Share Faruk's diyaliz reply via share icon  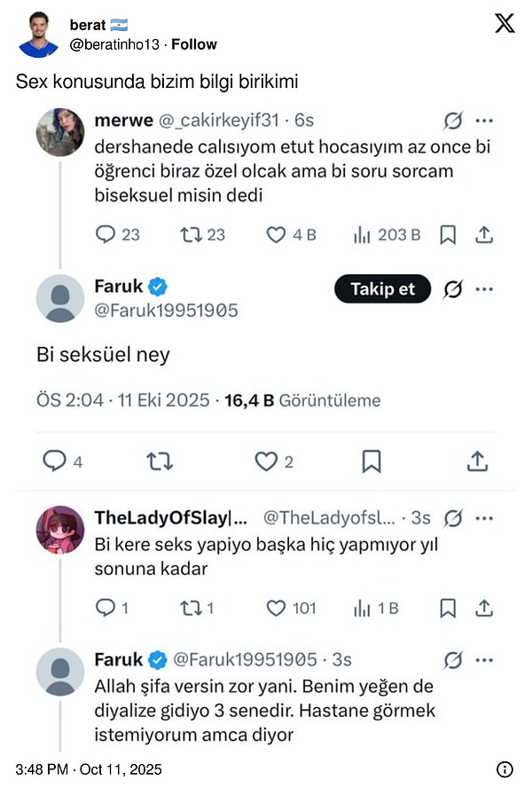[483, 609]
